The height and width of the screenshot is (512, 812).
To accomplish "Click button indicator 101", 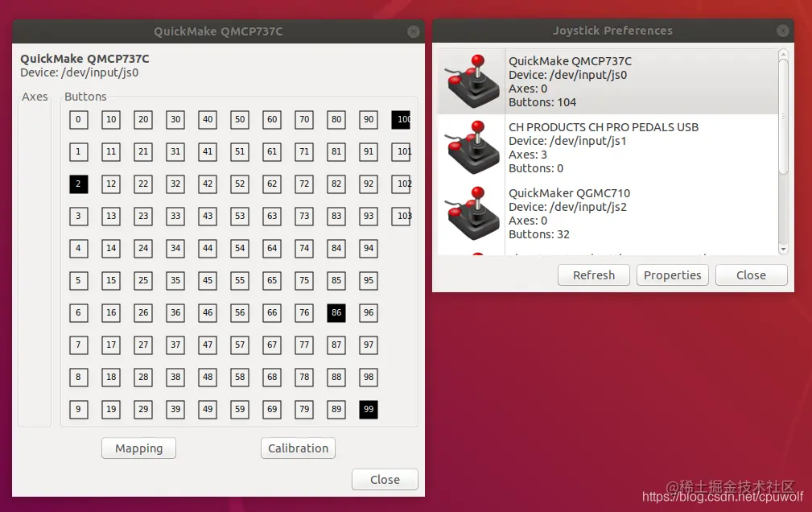I will [401, 152].
